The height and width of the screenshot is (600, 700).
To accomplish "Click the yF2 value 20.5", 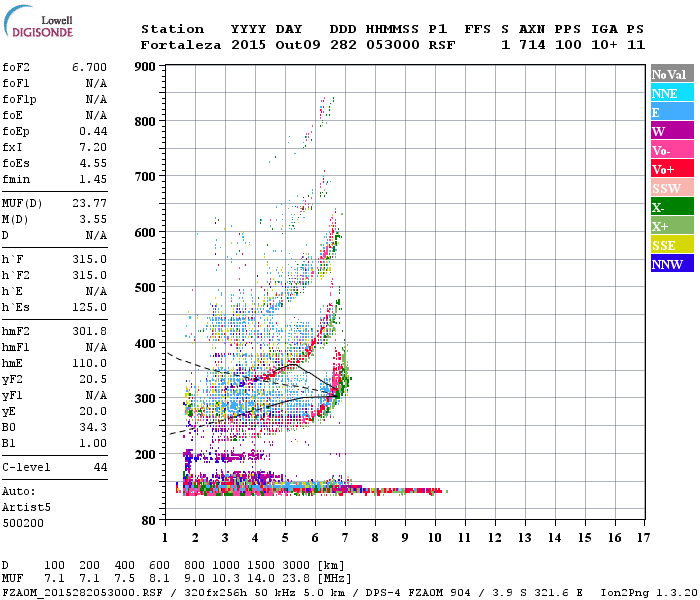I will (93, 379).
